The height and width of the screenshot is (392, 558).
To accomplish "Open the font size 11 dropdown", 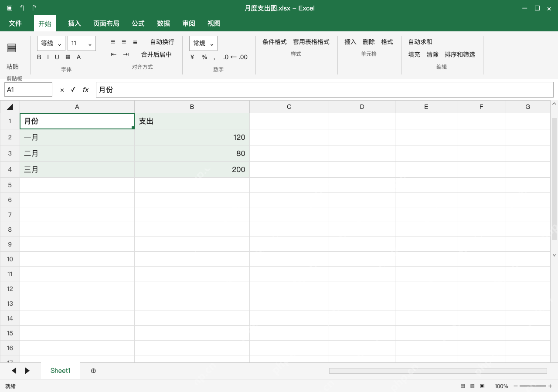I will tap(82, 43).
